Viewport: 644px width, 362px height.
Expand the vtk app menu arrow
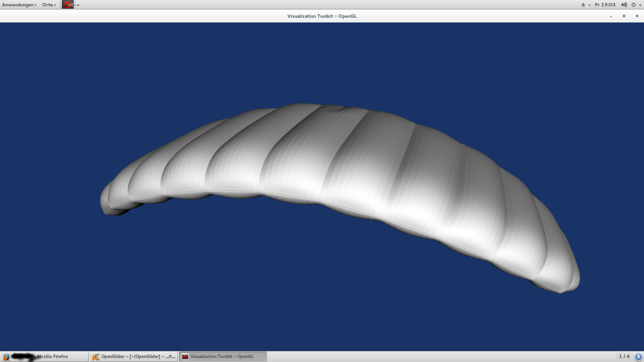point(78,5)
